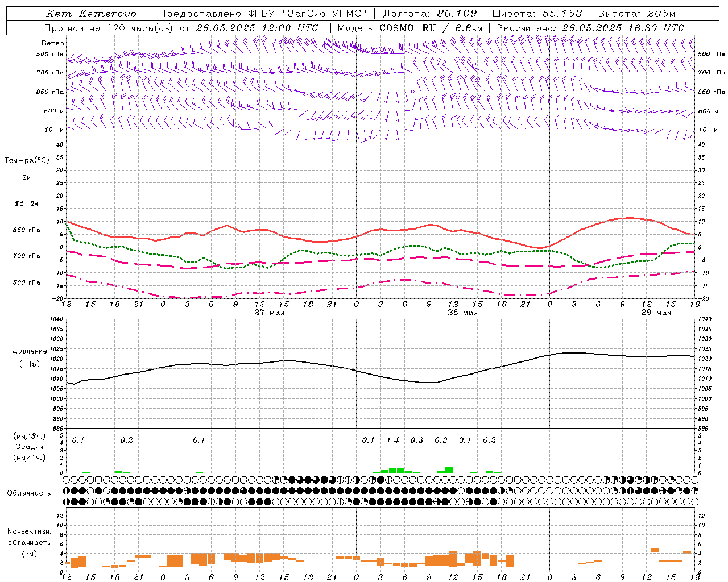Click the Td 2м dew point legend entry
Viewport: 728px width, 582px height.
(x=27, y=203)
